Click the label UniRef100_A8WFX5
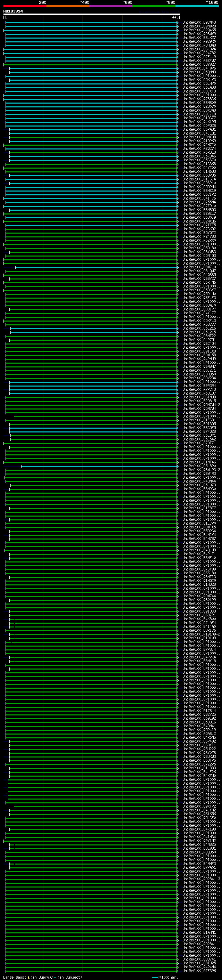Screen dimensions: 222x980 (199, 527)
